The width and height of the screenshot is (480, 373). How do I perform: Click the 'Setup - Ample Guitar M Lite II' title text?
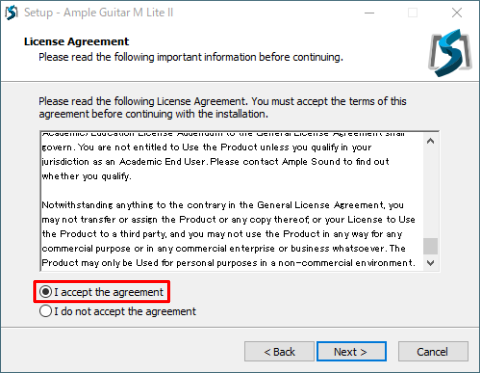[99, 13]
